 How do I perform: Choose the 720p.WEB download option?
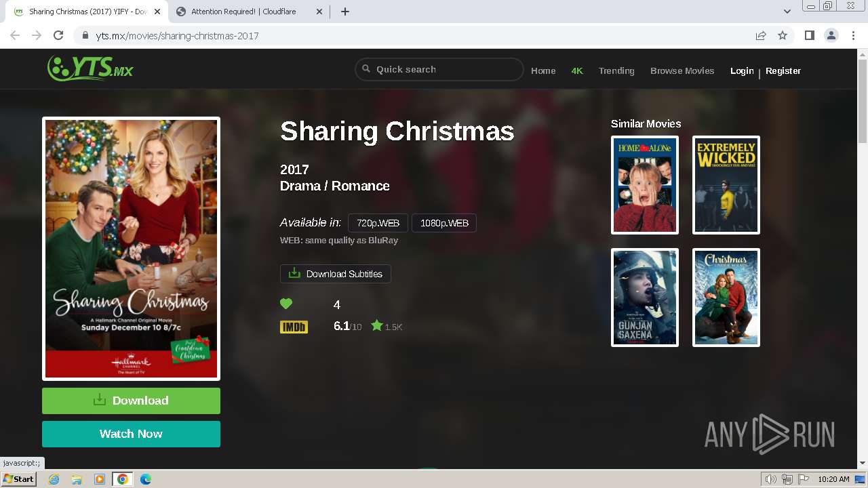378,223
